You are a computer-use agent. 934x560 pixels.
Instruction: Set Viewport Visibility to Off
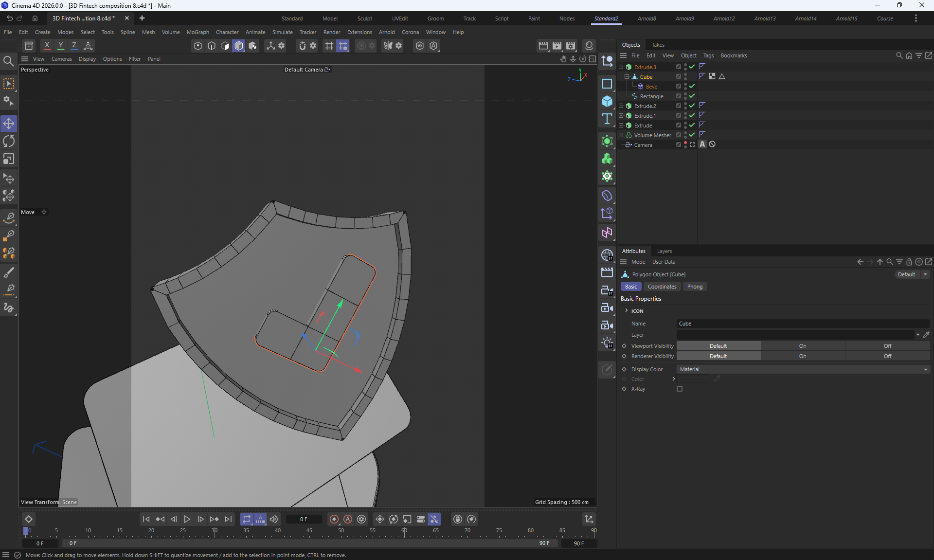887,346
